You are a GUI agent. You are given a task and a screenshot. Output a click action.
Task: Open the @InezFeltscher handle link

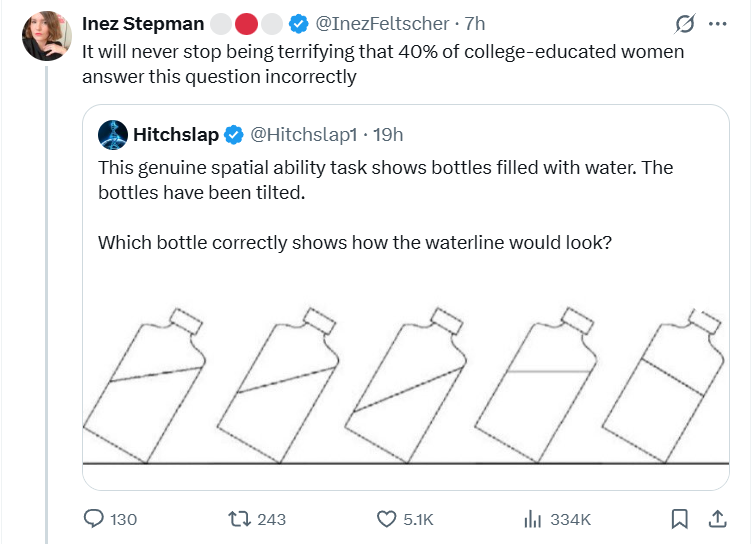[x=382, y=24]
